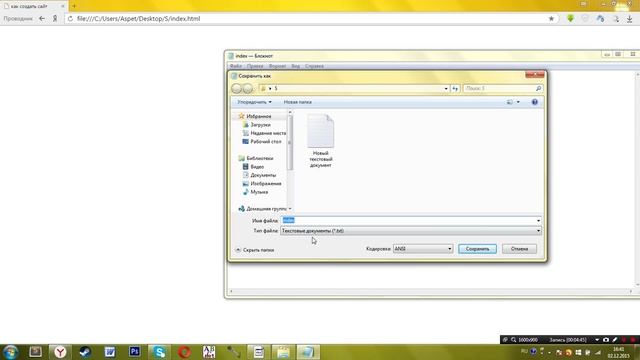Click the Notepad horizontal scrollbar

pyautogui.click(x=431, y=291)
